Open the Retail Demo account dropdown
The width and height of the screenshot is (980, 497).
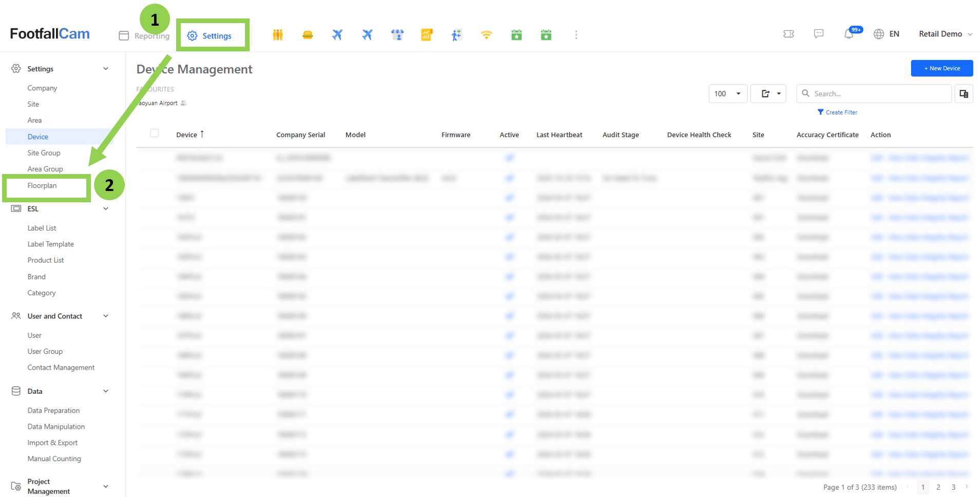[x=945, y=34]
